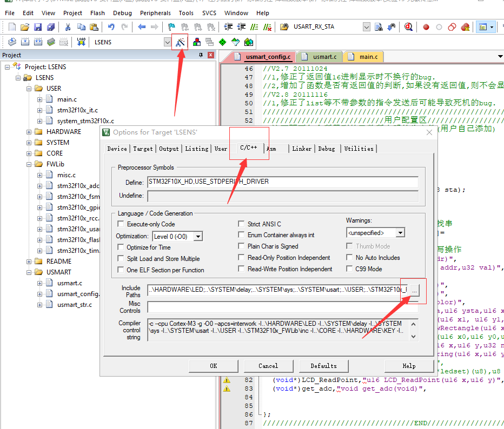Click OK in Options dialog
The width and height of the screenshot is (504, 429).
214,366
